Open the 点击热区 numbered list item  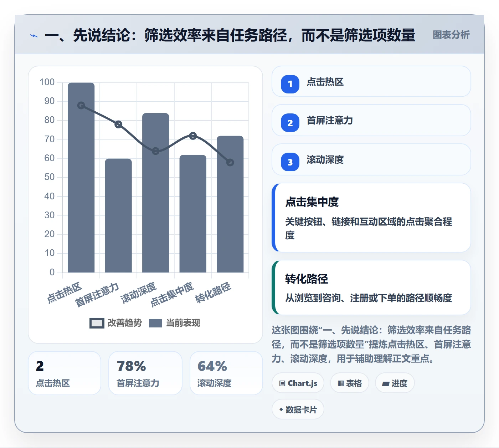[x=371, y=81]
